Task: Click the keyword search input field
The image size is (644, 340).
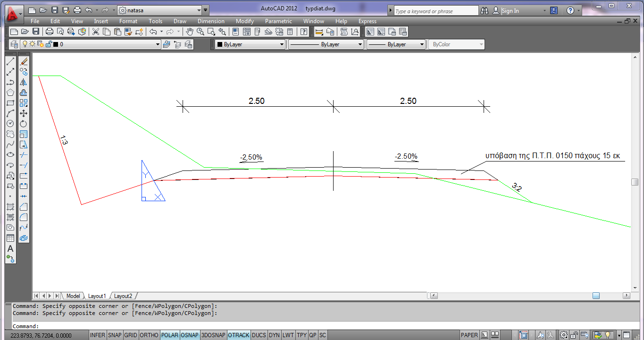Action: [436, 11]
